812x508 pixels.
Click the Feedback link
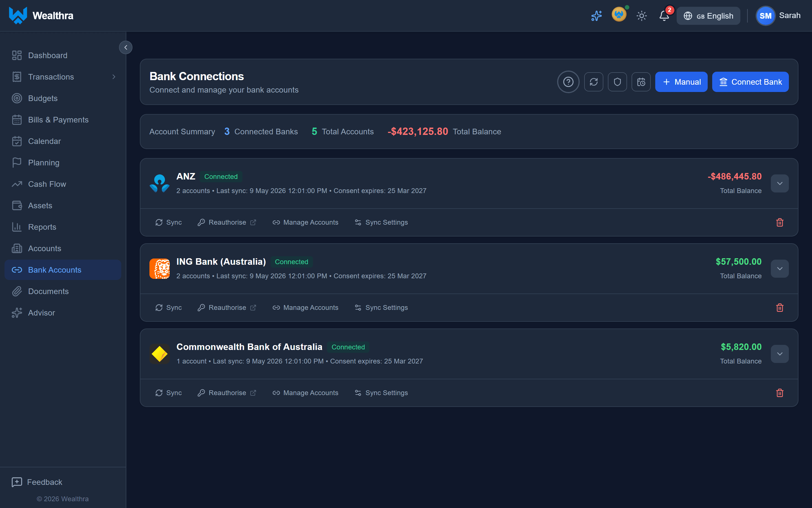point(37,482)
